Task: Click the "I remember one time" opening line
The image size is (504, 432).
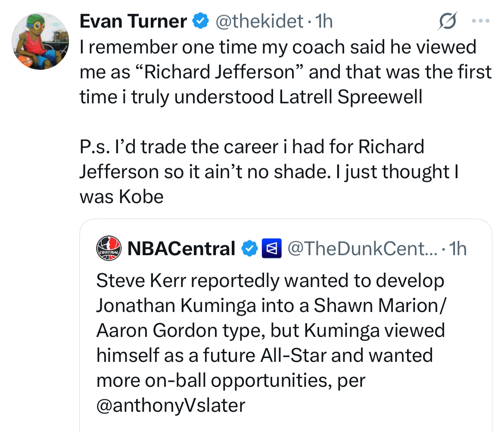Action: (x=172, y=47)
